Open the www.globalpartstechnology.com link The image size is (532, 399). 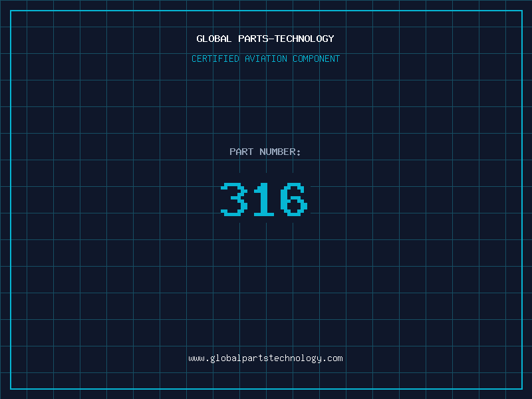(265, 358)
